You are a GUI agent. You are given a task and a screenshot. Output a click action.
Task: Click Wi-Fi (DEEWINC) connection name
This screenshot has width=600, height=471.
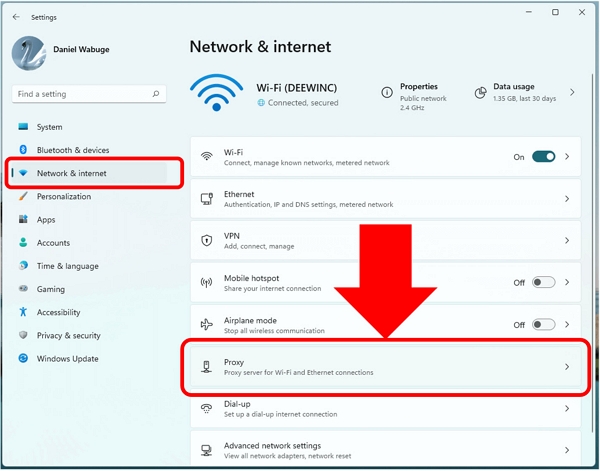tap(297, 88)
